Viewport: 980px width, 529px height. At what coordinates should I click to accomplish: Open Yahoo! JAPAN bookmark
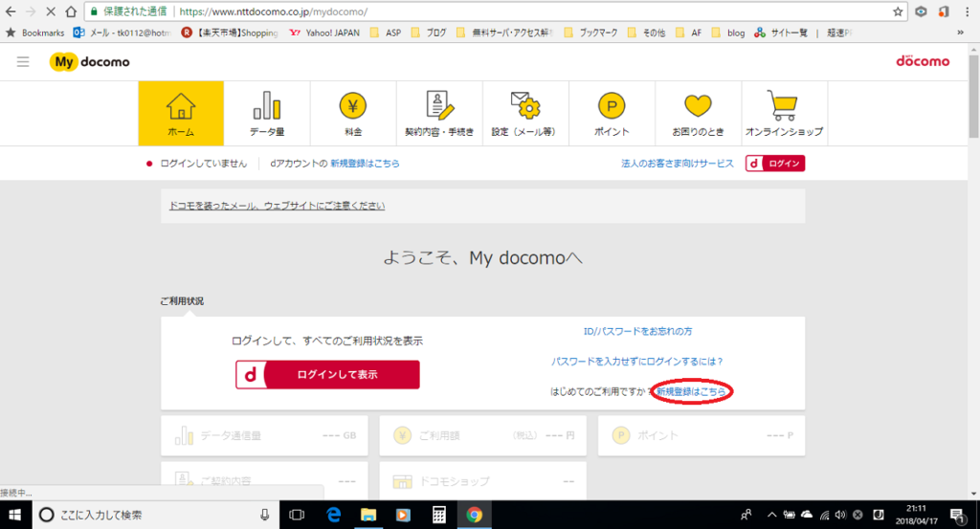point(324,33)
